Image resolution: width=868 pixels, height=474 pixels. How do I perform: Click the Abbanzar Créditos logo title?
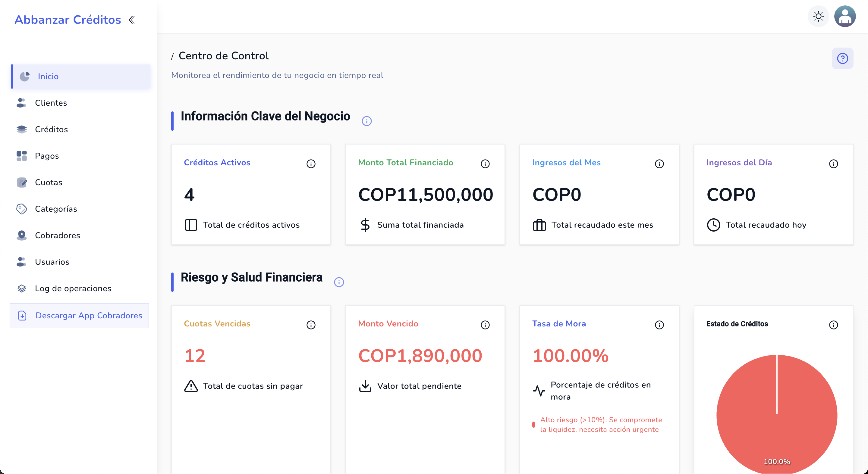[x=68, y=20]
